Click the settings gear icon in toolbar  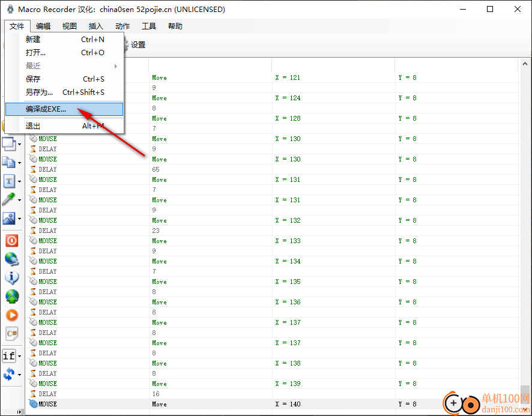point(125,45)
